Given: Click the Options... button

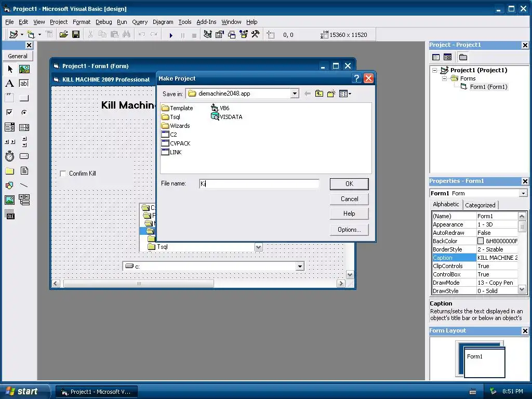Looking at the screenshot, I should [349, 230].
